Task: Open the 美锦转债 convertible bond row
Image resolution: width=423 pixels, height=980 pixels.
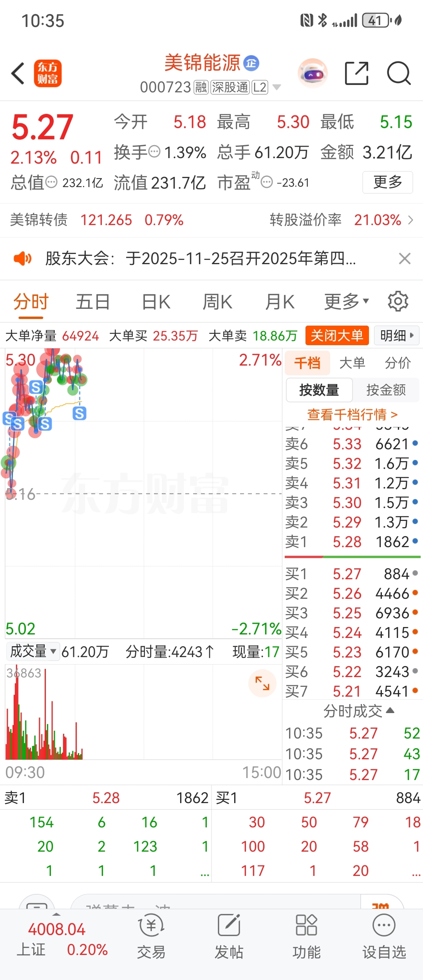Action: pyautogui.click(x=96, y=220)
